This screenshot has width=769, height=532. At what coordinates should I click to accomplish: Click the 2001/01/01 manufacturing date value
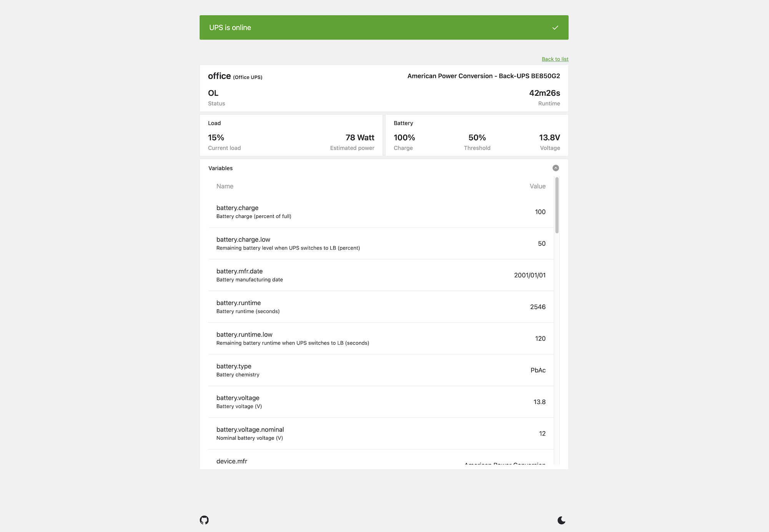point(529,275)
